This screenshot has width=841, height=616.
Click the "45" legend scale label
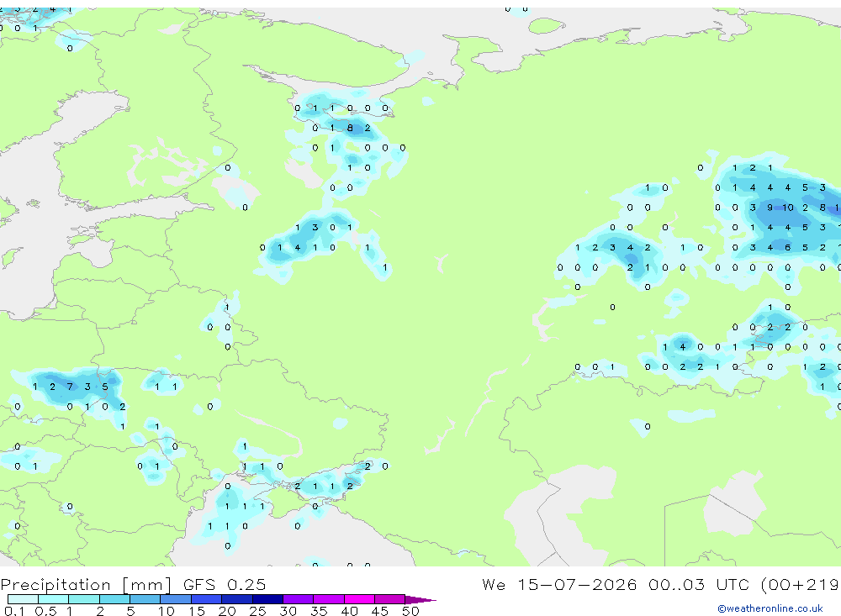pyautogui.click(x=380, y=611)
